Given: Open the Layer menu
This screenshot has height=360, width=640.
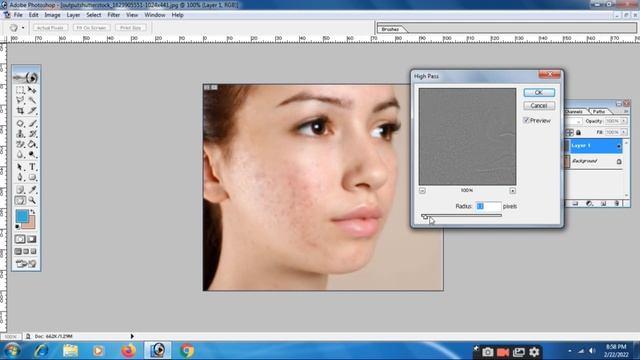Looking at the screenshot, I should pos(73,15).
